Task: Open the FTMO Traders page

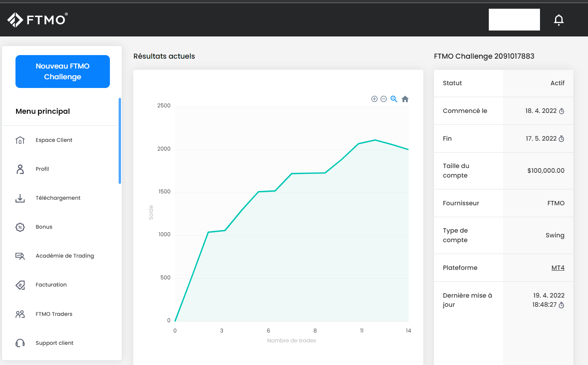Action: (x=54, y=314)
